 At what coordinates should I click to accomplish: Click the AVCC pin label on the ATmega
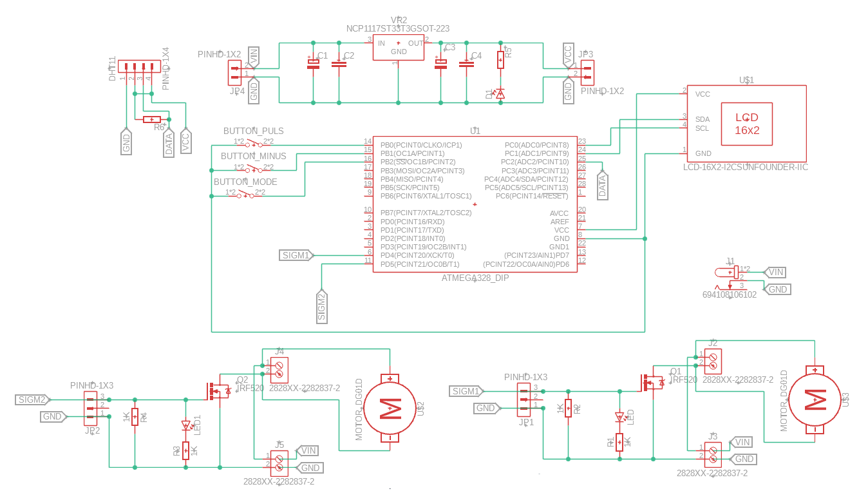click(559, 213)
